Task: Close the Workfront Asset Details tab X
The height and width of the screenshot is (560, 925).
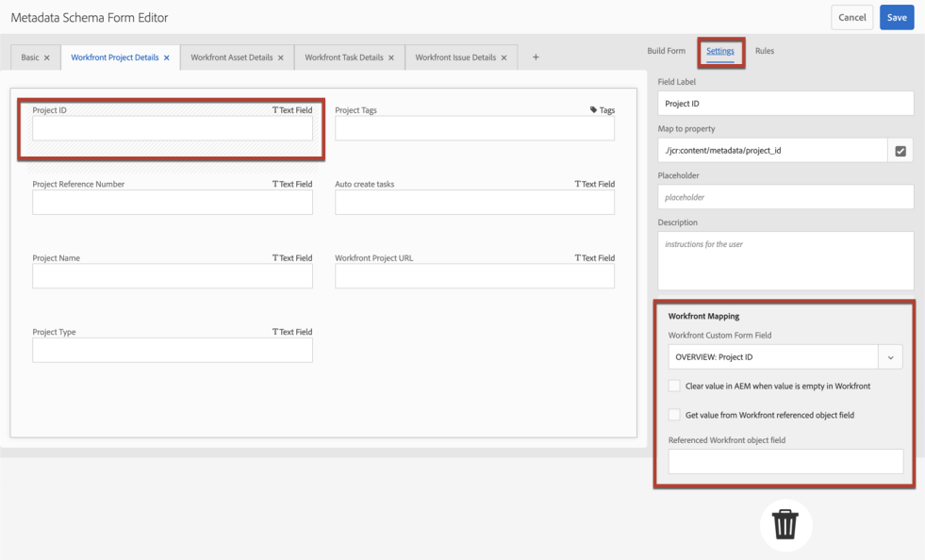Action: pyautogui.click(x=281, y=58)
